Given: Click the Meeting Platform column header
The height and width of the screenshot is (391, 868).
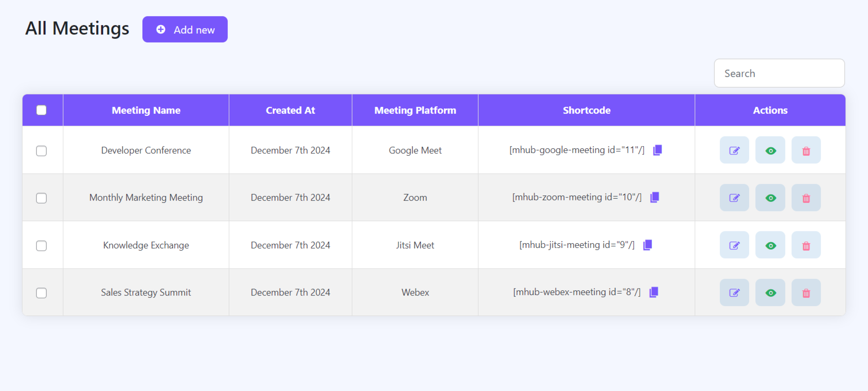Looking at the screenshot, I should tap(415, 110).
